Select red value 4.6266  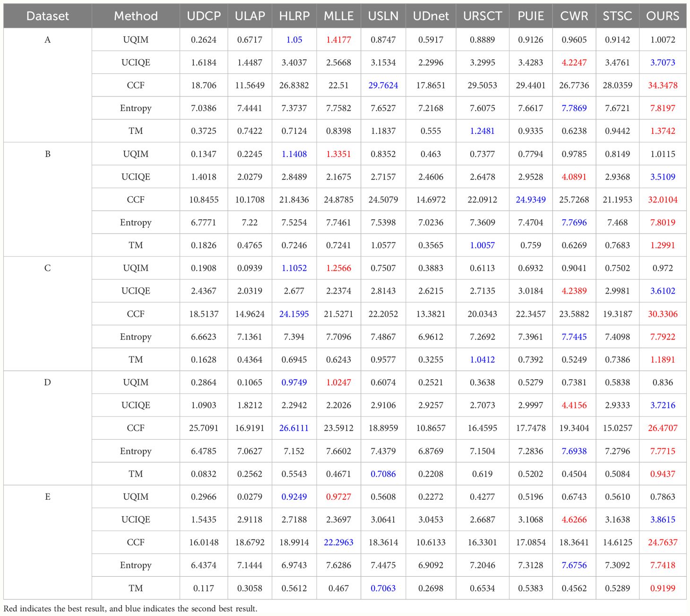tap(574, 520)
